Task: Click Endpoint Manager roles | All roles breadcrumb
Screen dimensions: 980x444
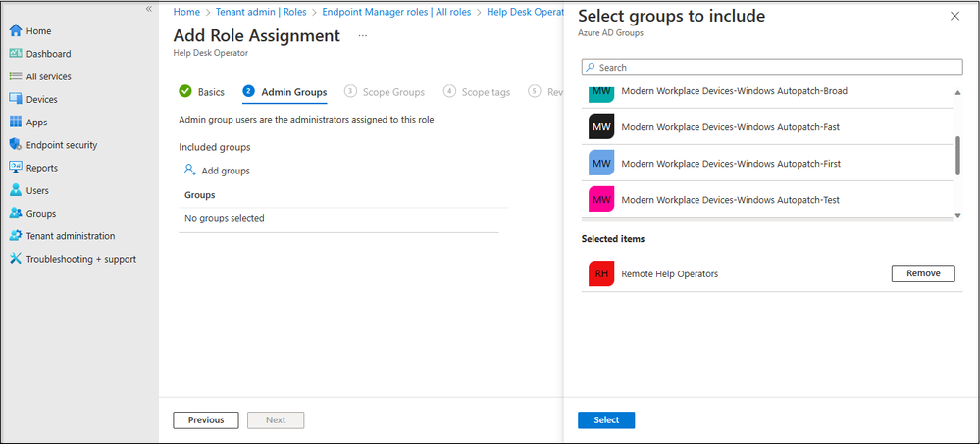Action: pos(396,12)
